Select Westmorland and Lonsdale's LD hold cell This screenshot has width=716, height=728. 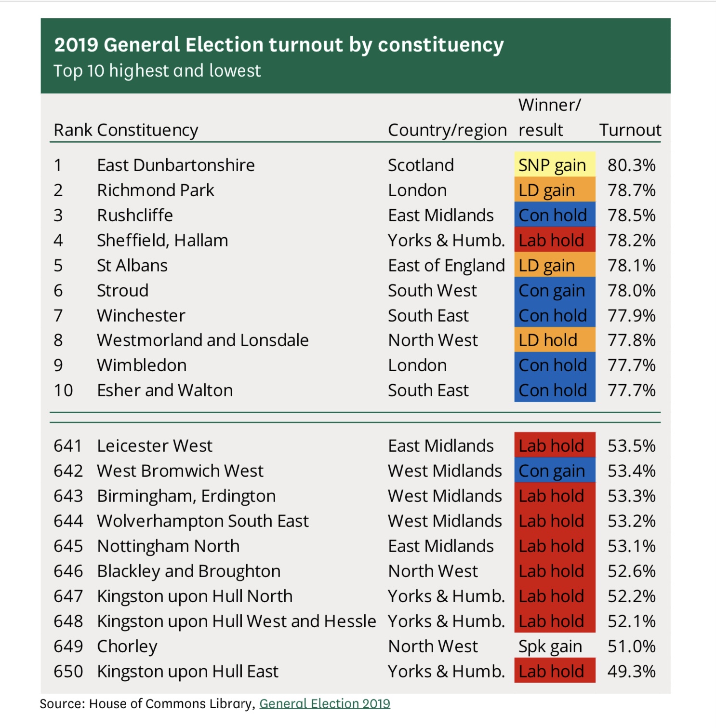coord(555,340)
